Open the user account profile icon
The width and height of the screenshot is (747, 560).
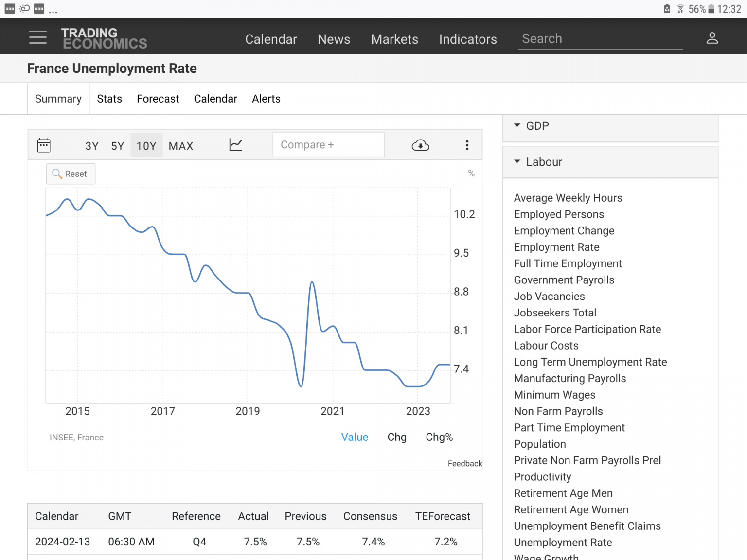pos(712,38)
